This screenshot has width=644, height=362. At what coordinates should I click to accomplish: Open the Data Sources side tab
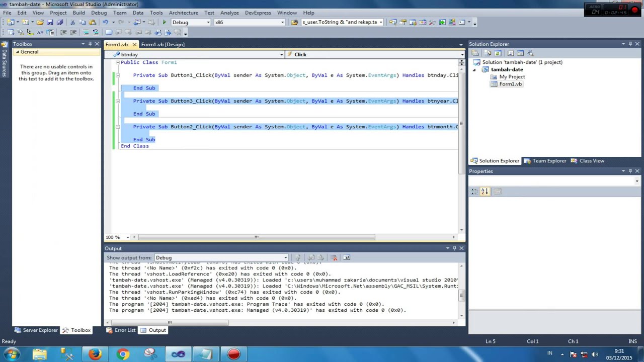(4, 59)
